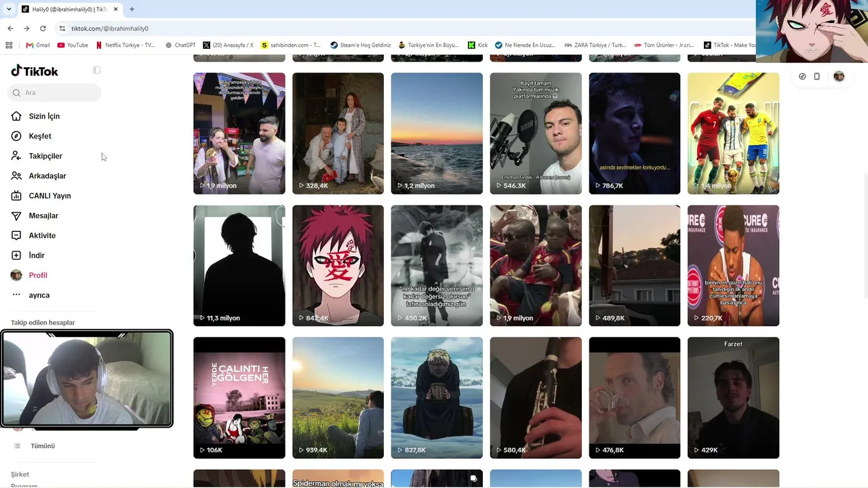
Task: Play the football players video with 1,4 milyon
Action: 733,134
